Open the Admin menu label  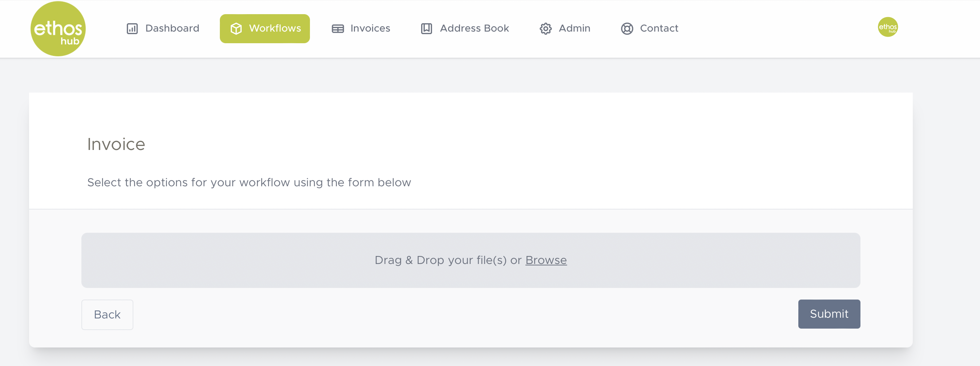pyautogui.click(x=574, y=28)
